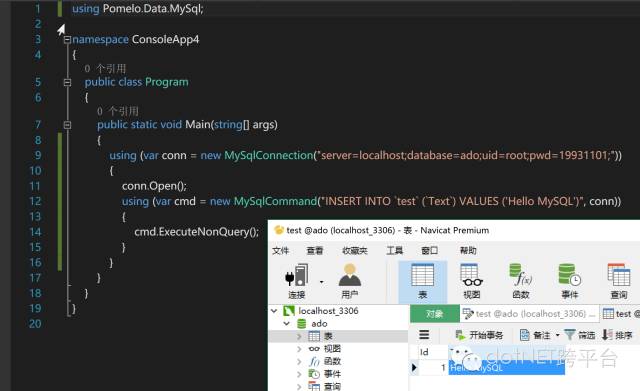Click the hamburger menu icon in table toolbar
This screenshot has height=391, width=640.
pos(424,335)
